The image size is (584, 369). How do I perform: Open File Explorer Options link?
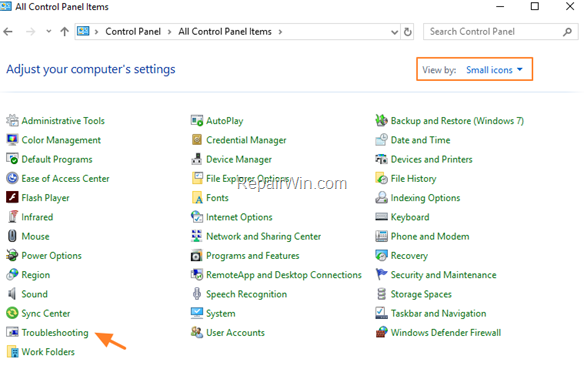click(x=248, y=179)
